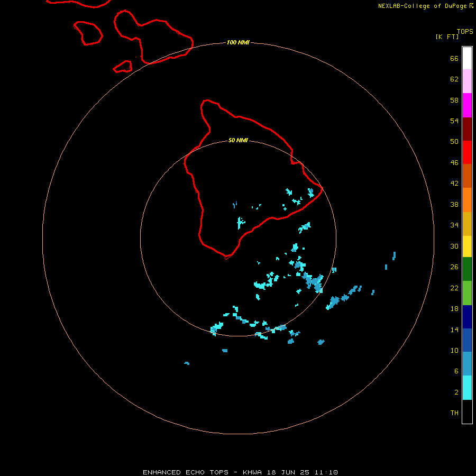476x476 pixels.
Task: Click the light green 26 legend swatch
Action: pyautogui.click(x=467, y=293)
